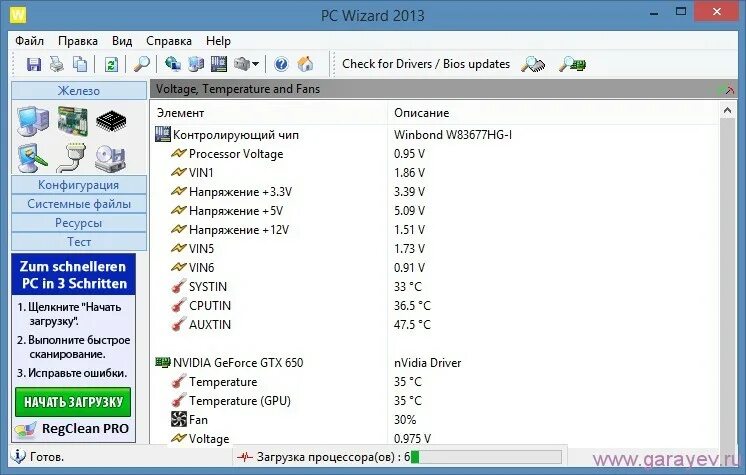Select the Drives disc icon
Image resolution: width=746 pixels, height=475 pixels.
pos(110,158)
